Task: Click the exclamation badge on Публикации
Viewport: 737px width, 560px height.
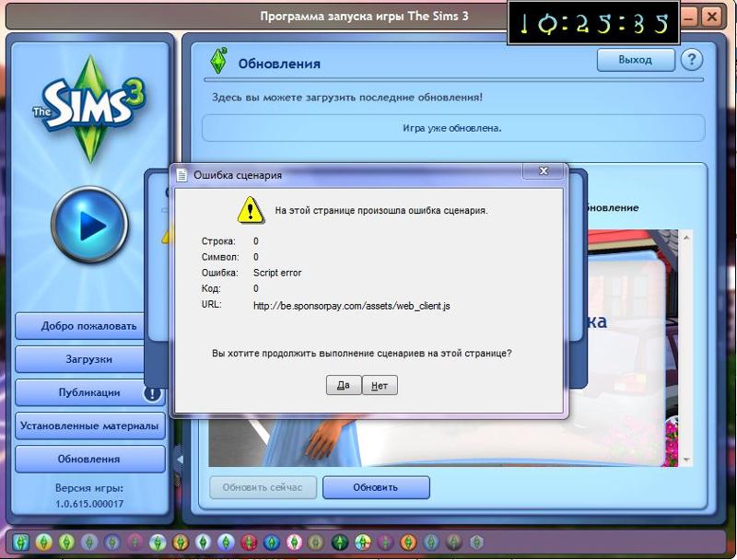Action: click(x=152, y=393)
